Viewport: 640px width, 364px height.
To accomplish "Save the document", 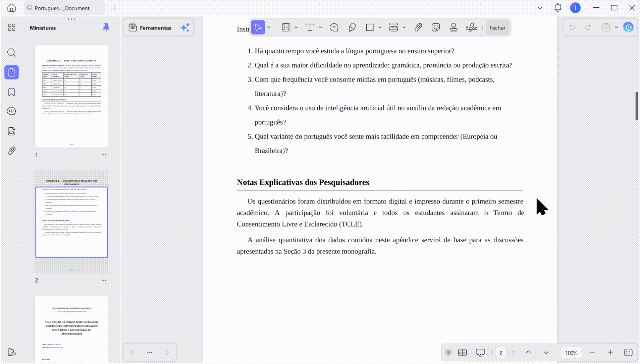I will click(x=606, y=27).
